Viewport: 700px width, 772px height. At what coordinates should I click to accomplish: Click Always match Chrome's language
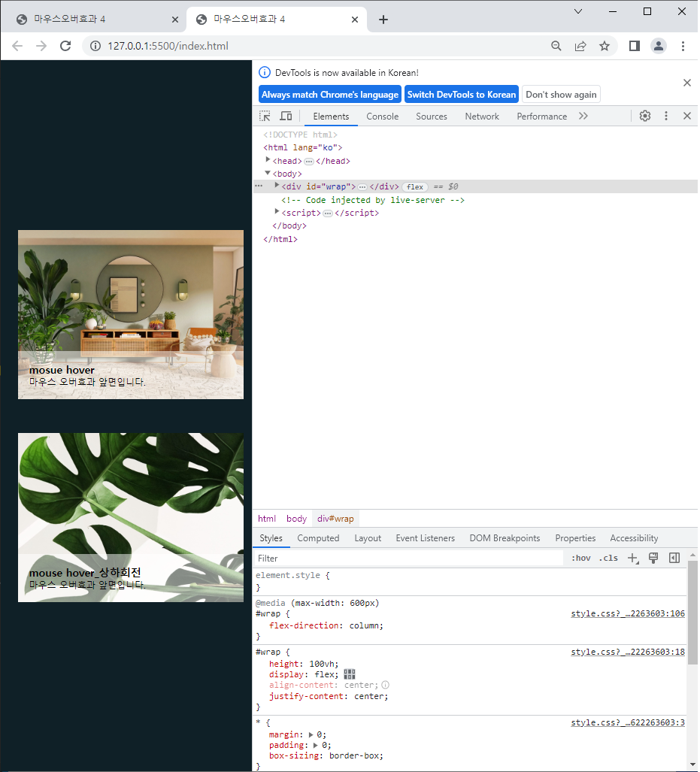(329, 95)
